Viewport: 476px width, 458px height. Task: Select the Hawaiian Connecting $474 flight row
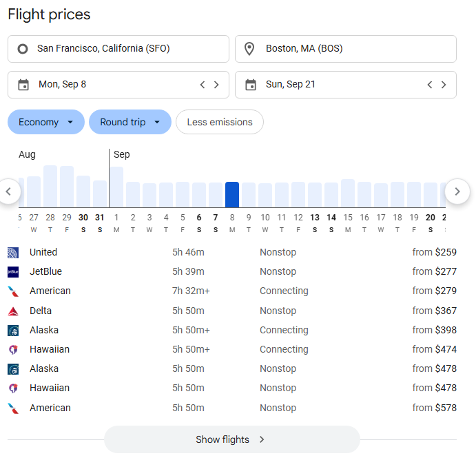tap(231, 350)
